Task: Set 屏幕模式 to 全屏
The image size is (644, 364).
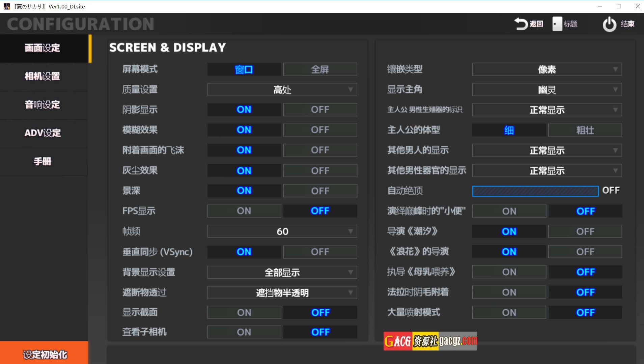Action: [320, 69]
